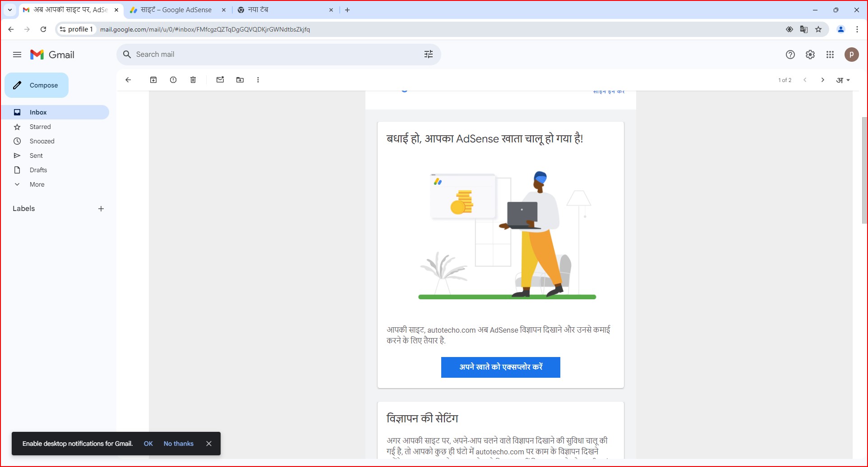Open the Sent folder
The image size is (868, 467).
[x=36, y=156]
